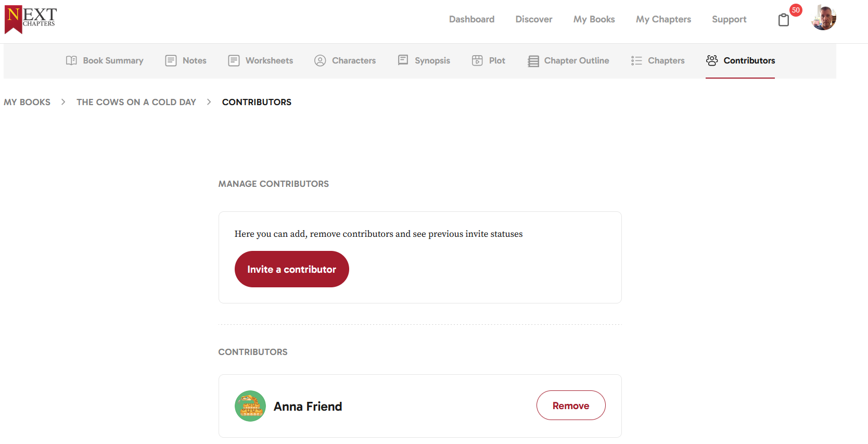The width and height of the screenshot is (868, 444).
Task: Open the Support page link
Action: [x=729, y=19]
